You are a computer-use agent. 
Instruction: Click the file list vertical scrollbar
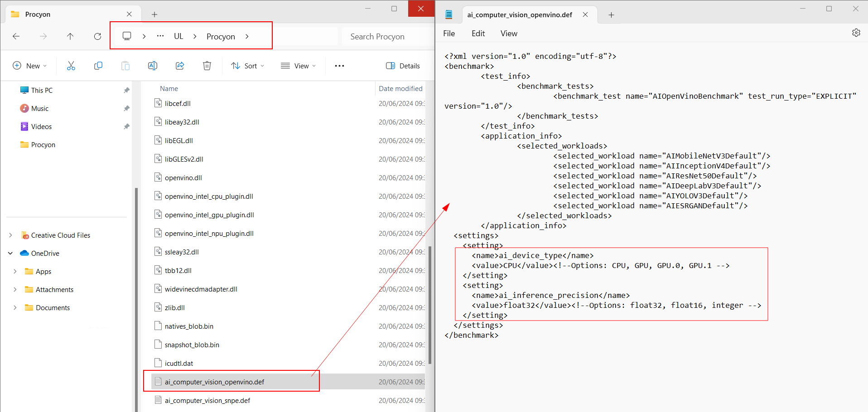click(430, 306)
